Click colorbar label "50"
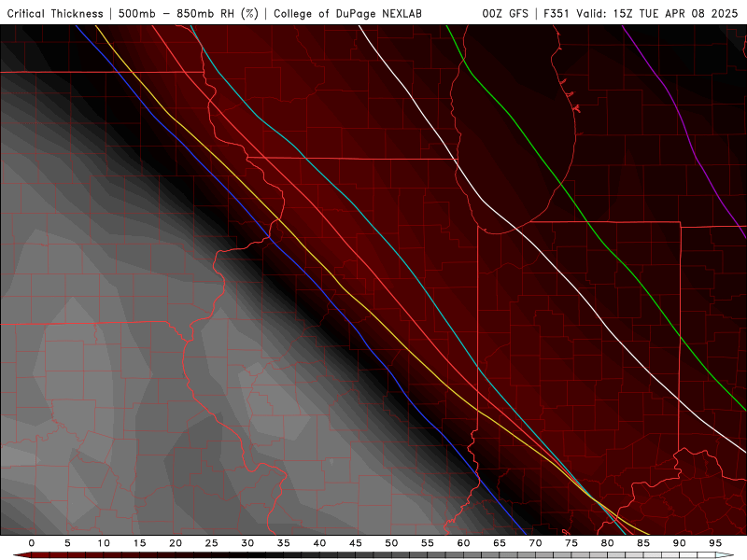Screen dimensions: 747x560 pos(391,543)
